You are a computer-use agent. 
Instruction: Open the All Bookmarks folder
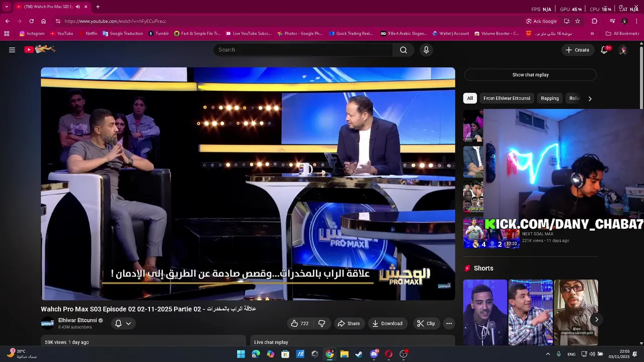(622, 34)
